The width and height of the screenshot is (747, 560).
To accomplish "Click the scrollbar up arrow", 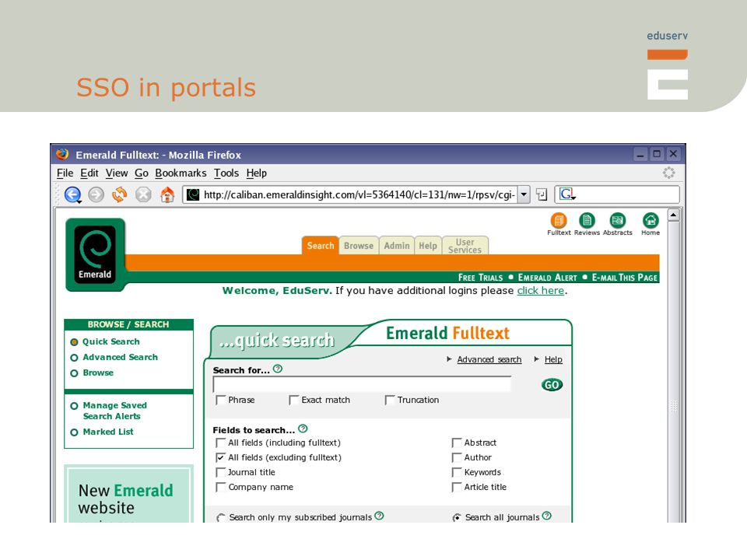I will [673, 215].
